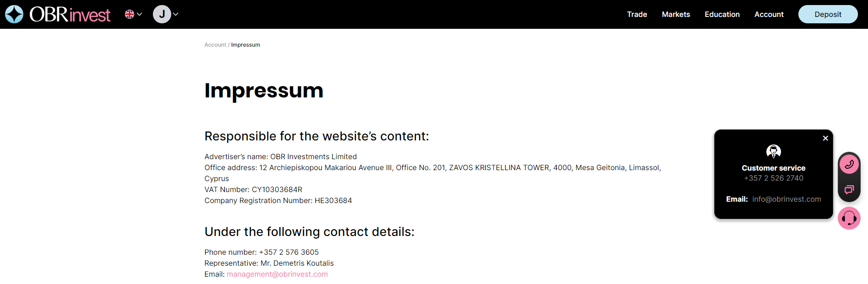Click the management@obrinvest.com email link
Screen dimensions: 868x284
pos(277,274)
